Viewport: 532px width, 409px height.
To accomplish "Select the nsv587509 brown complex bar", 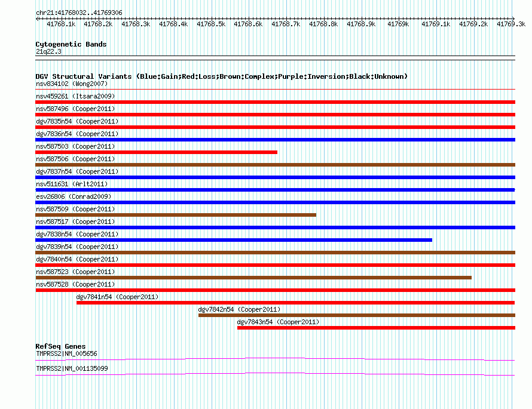I will pos(176,215).
